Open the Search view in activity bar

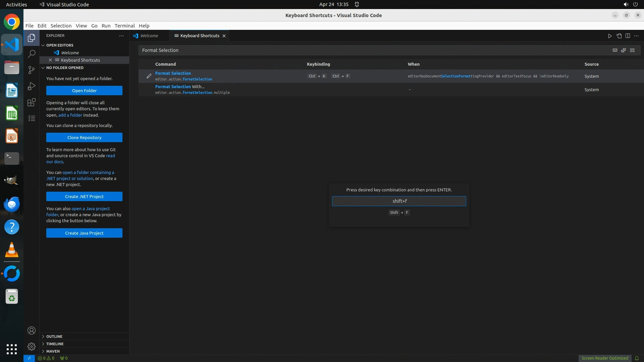coord(32,54)
